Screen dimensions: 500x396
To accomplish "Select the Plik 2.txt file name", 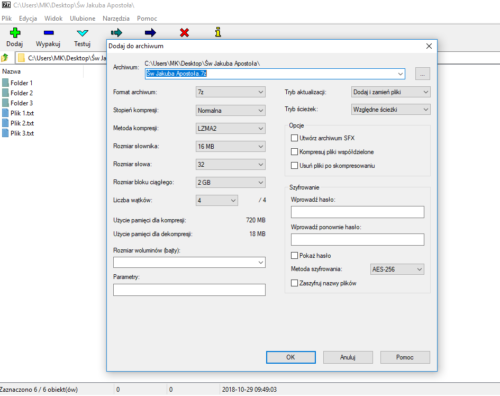I will [x=22, y=123].
